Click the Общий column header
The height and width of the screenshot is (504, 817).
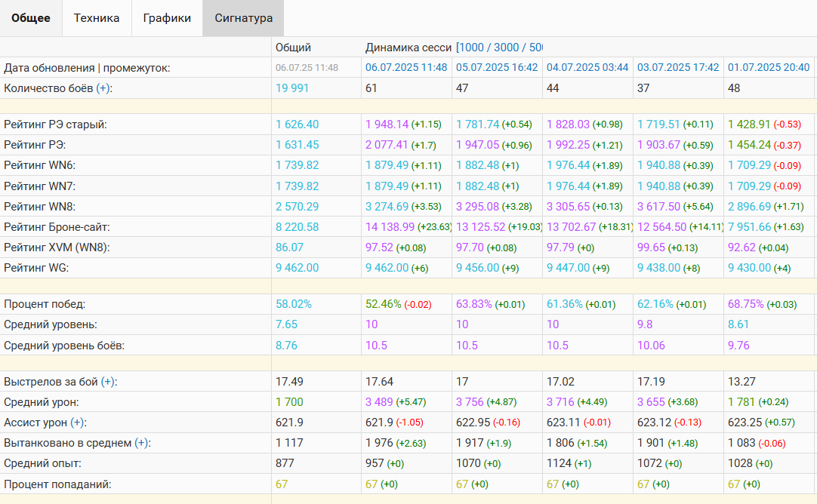pyautogui.click(x=293, y=48)
